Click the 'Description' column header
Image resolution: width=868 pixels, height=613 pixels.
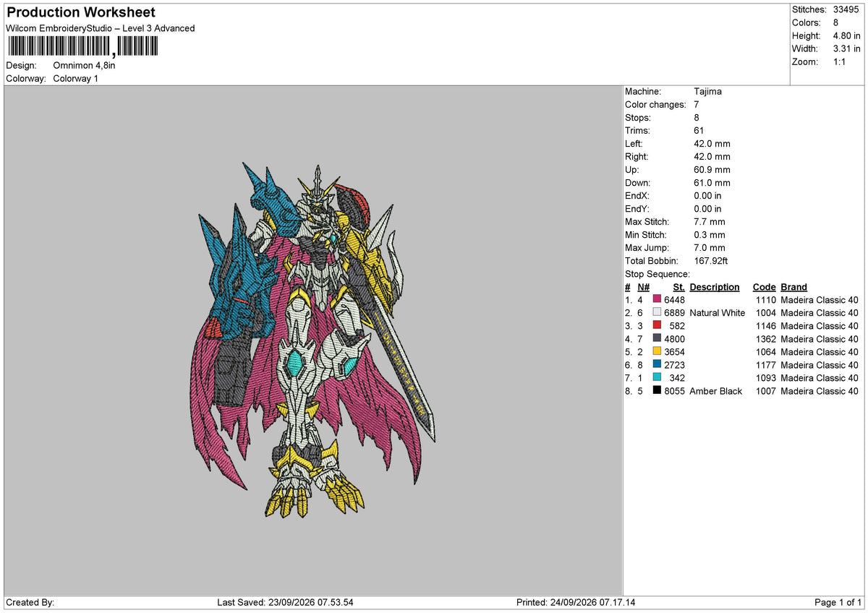tap(715, 287)
